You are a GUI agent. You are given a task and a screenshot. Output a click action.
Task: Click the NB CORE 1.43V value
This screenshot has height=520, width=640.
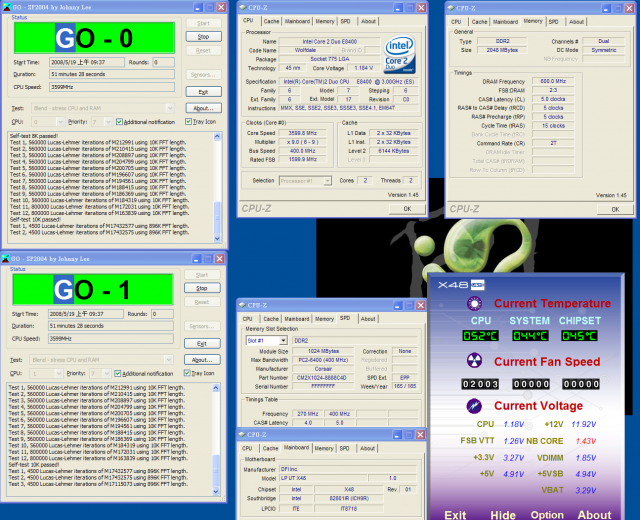click(x=586, y=441)
